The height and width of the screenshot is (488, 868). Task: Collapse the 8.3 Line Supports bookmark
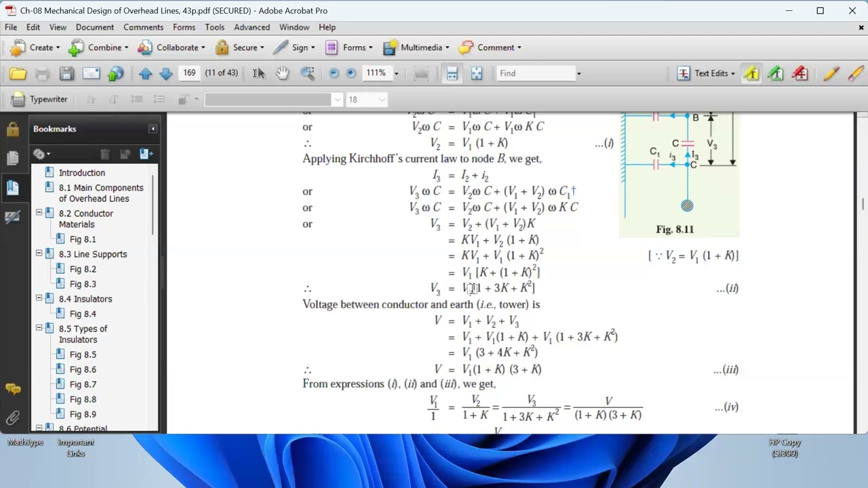coord(39,253)
